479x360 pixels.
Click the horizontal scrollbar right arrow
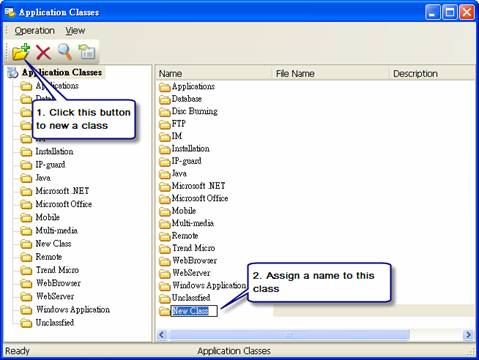tap(468, 334)
